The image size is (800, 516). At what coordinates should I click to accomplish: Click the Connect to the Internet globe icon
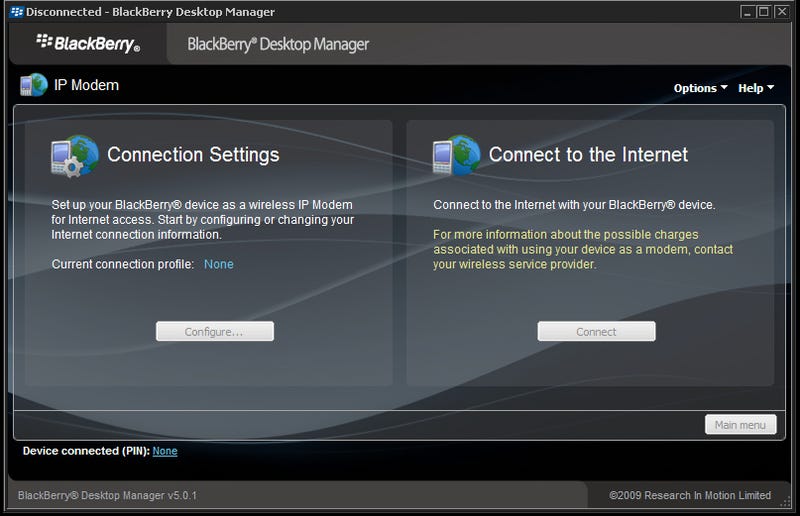point(456,155)
